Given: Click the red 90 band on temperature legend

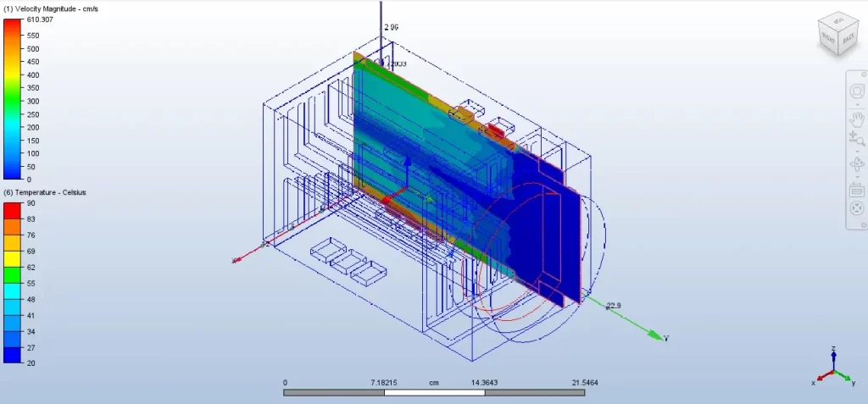Looking at the screenshot, I should [x=12, y=206].
